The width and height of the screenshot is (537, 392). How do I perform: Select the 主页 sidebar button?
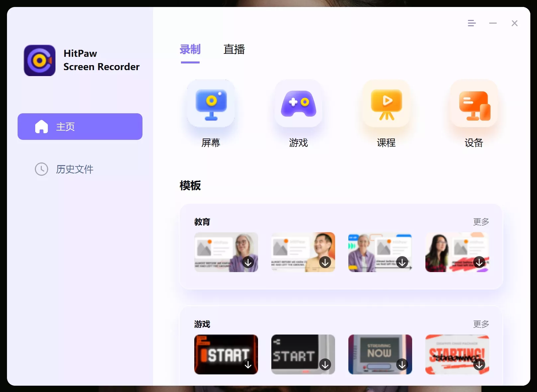click(x=80, y=126)
